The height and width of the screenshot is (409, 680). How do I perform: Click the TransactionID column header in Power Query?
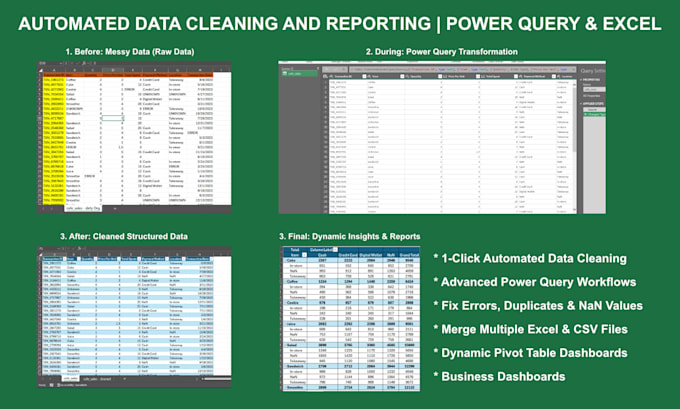(x=343, y=76)
